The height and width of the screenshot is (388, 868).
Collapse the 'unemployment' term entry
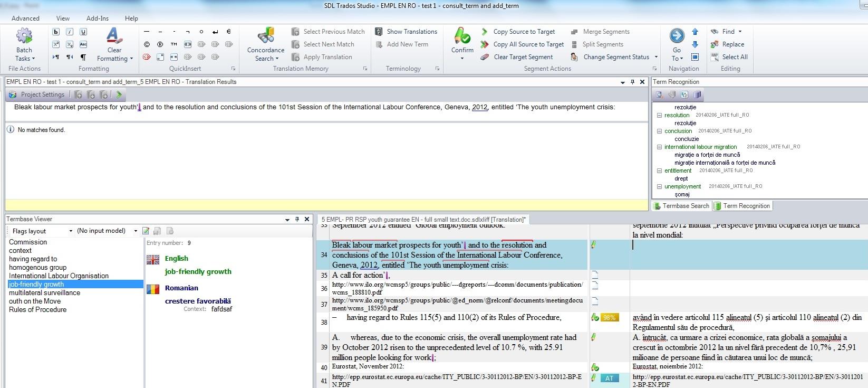(659, 186)
